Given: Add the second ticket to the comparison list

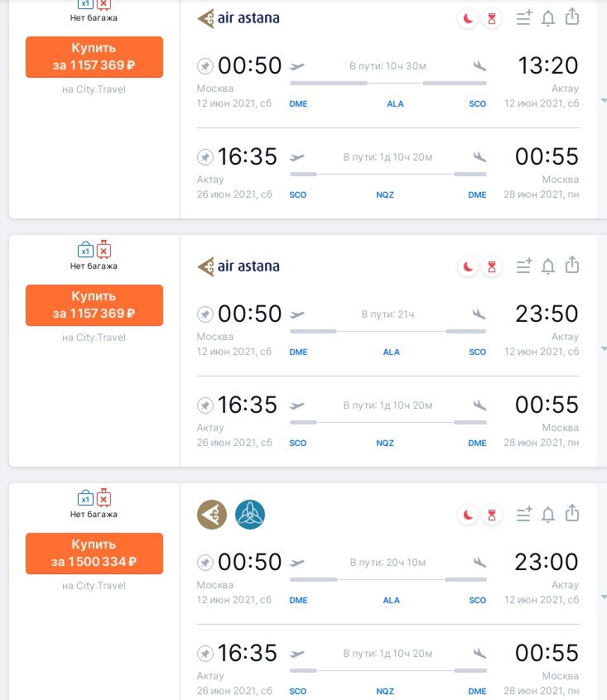Looking at the screenshot, I should click(524, 266).
